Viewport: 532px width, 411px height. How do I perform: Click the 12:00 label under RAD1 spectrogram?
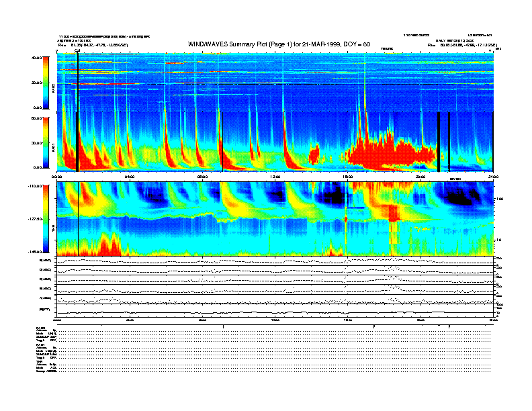(275, 177)
